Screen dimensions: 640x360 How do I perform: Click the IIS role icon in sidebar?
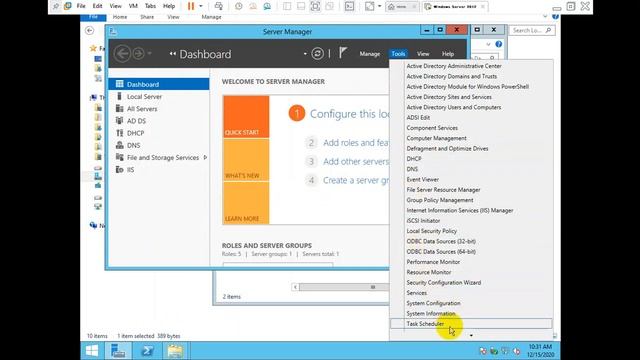coord(120,169)
